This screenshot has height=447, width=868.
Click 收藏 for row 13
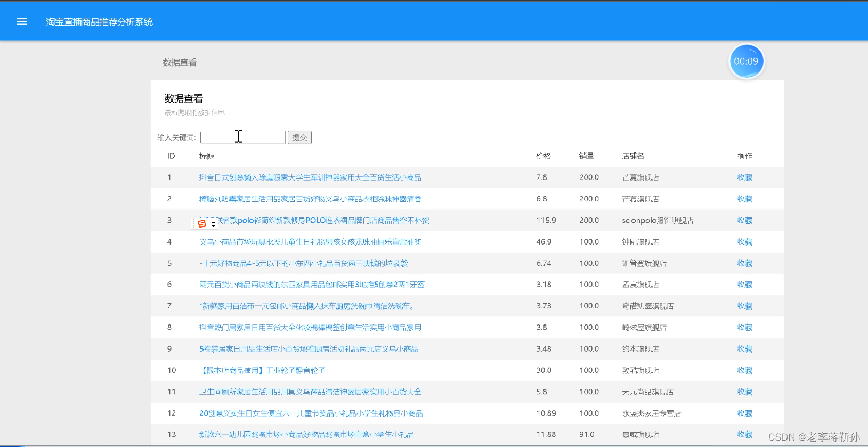click(744, 434)
